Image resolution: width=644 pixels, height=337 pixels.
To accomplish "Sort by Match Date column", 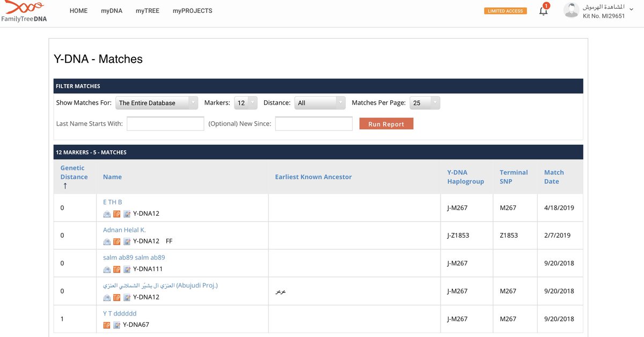I will [554, 177].
